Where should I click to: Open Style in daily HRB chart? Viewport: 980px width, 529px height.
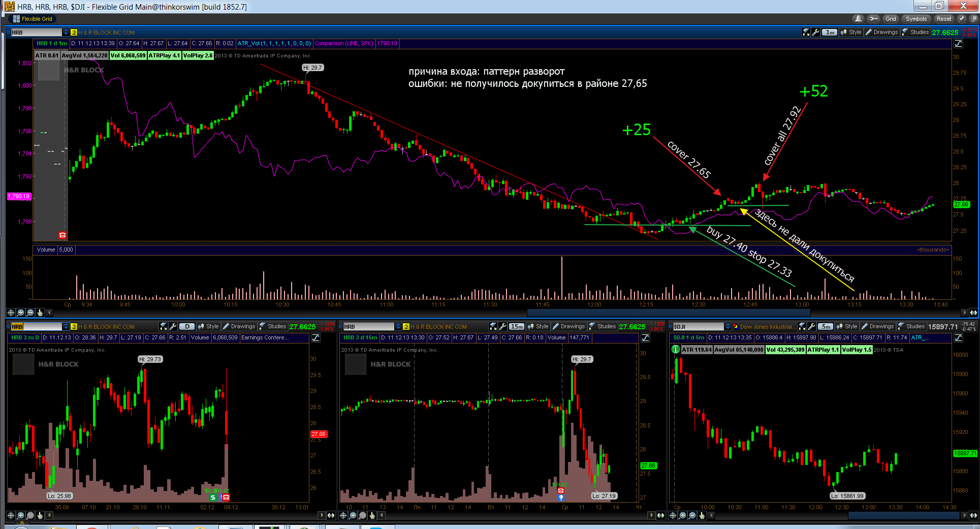click(208, 326)
